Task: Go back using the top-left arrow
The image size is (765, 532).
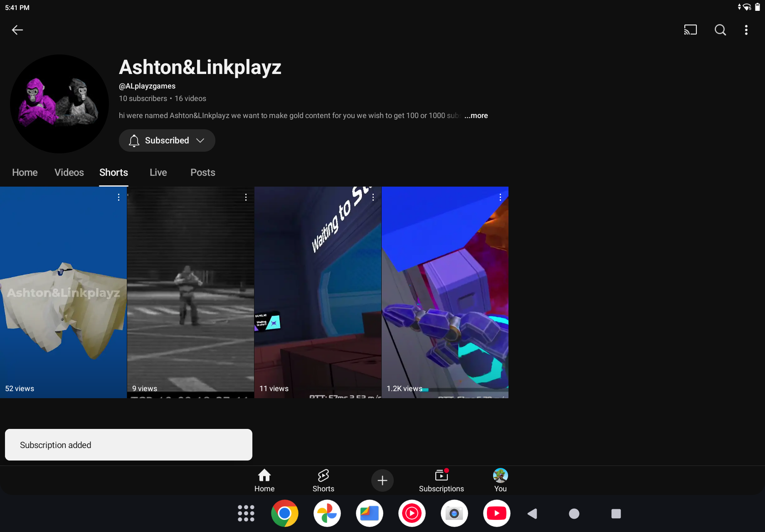Action: [17, 30]
